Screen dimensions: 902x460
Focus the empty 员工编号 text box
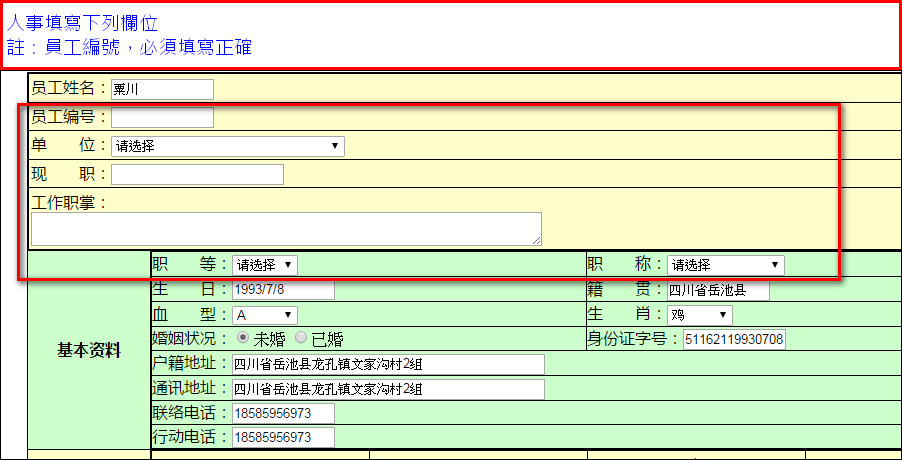[162, 118]
